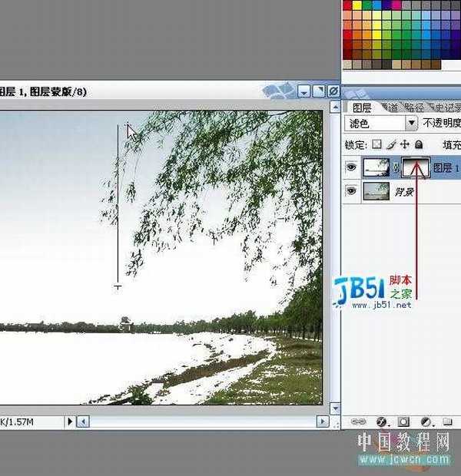Image resolution: width=461 pixels, height=476 pixels.
Task: Click the add layer mask button
Action: [403, 421]
